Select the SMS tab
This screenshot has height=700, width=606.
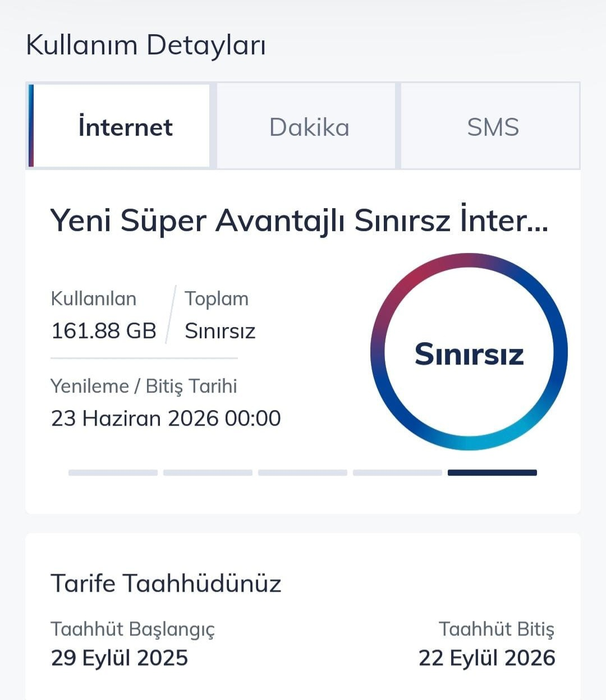(x=490, y=126)
